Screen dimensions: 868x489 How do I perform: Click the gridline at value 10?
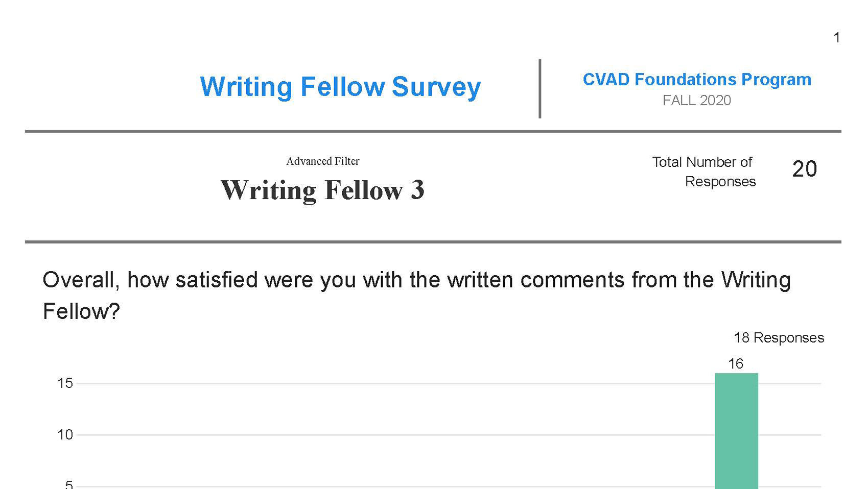[x=450, y=435]
